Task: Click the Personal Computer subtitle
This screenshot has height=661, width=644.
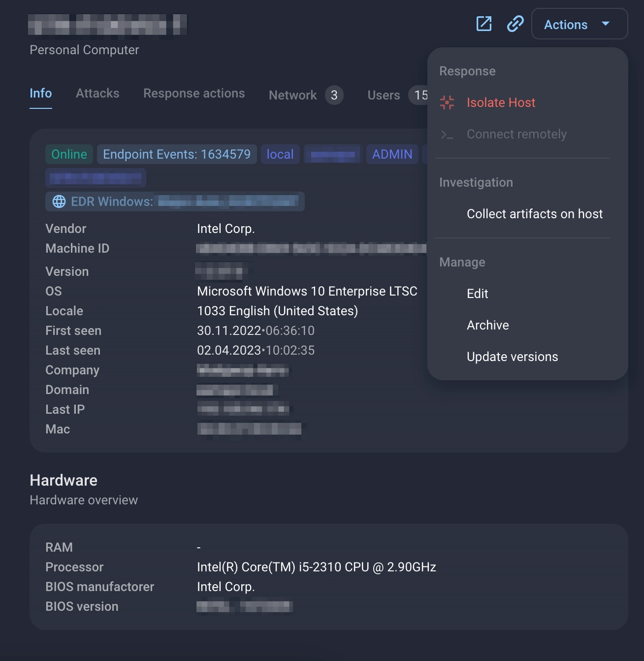Action: pyautogui.click(x=84, y=50)
